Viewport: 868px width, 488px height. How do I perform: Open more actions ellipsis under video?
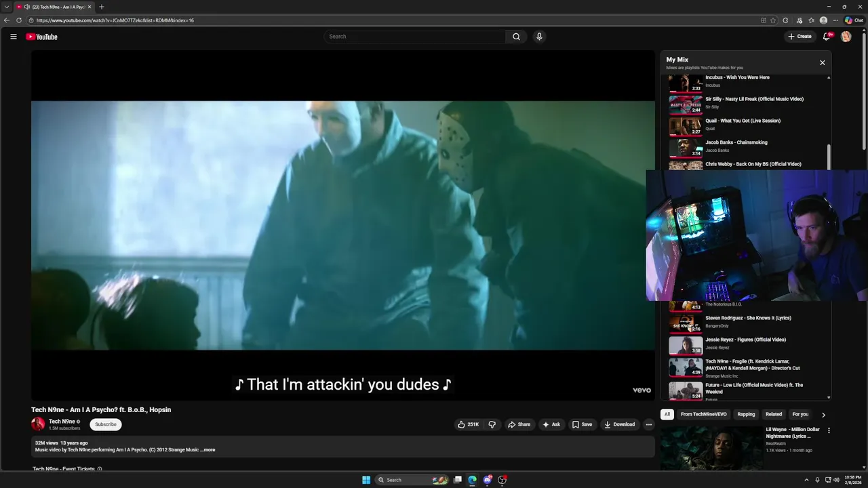pos(648,424)
